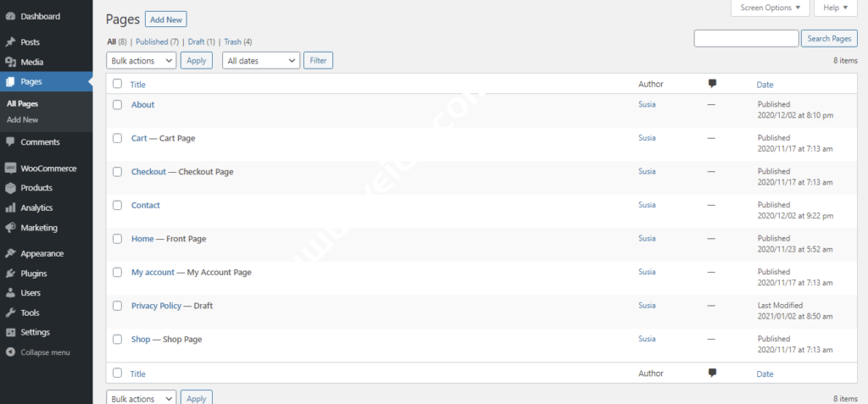Click the Media icon in sidebar
The image size is (868, 404).
tap(10, 62)
